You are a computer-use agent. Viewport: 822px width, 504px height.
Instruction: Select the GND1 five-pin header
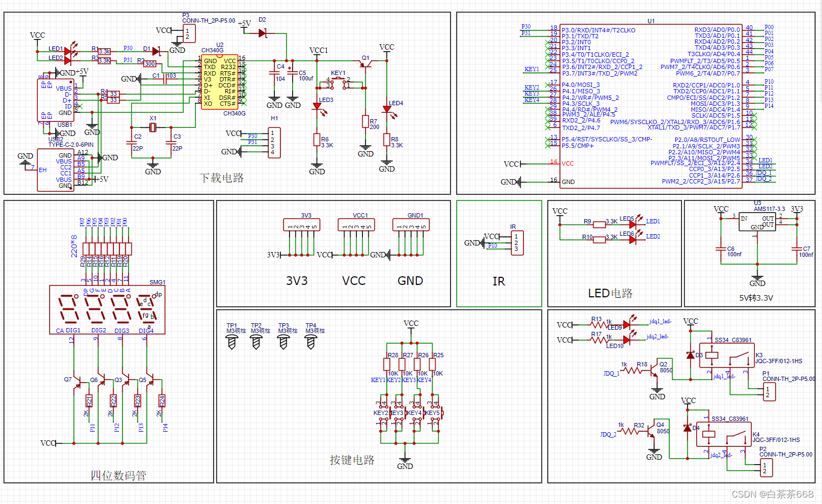(x=411, y=224)
